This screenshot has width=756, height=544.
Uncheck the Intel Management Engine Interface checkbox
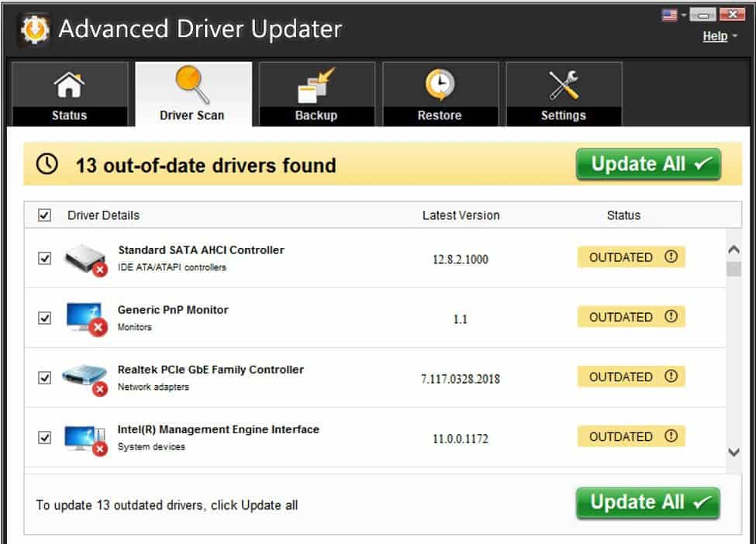pyautogui.click(x=45, y=438)
